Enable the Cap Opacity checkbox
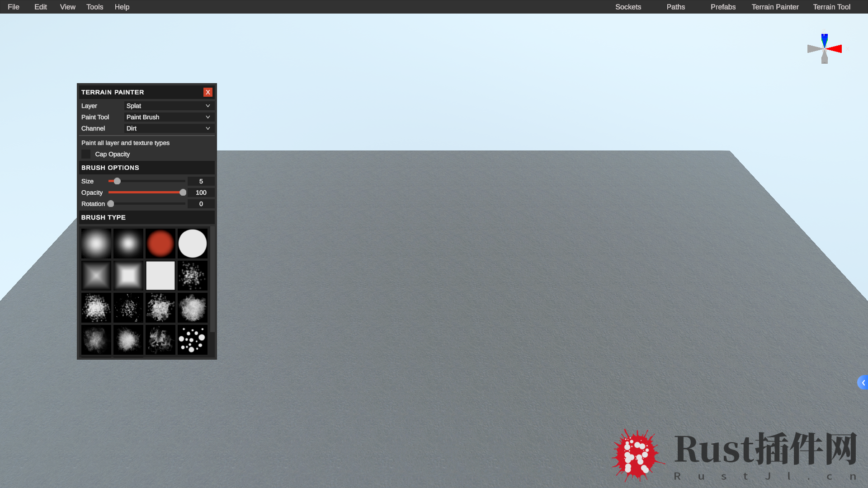The width and height of the screenshot is (868, 488). pyautogui.click(x=86, y=154)
